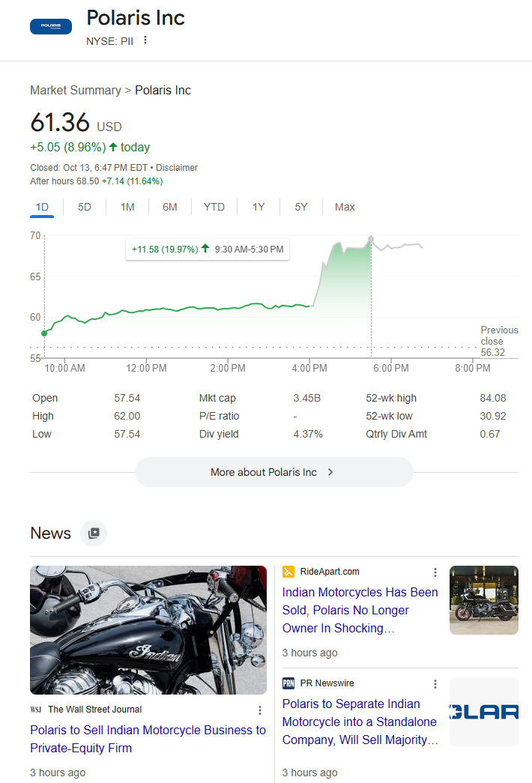Open the three-dot menu beside NYSE: PII

click(145, 40)
